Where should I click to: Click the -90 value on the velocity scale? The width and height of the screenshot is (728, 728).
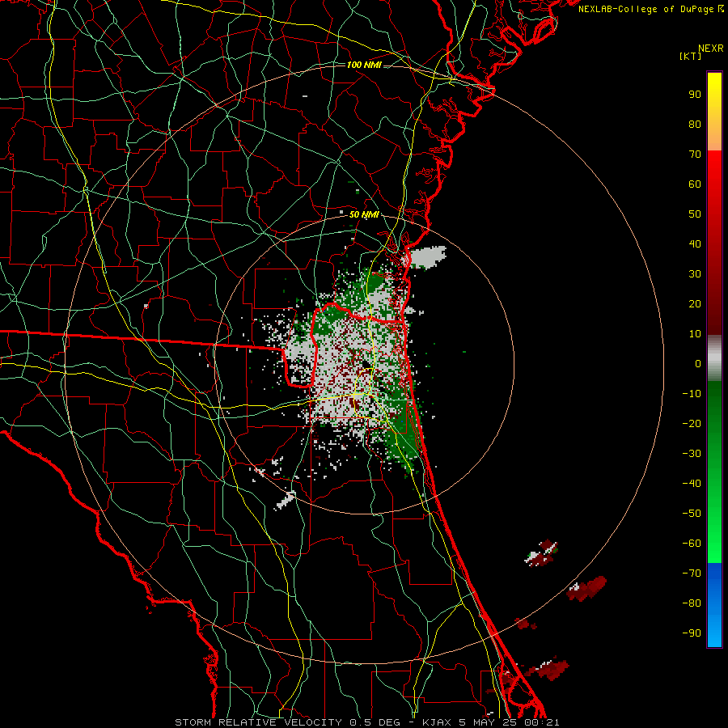tap(692, 633)
